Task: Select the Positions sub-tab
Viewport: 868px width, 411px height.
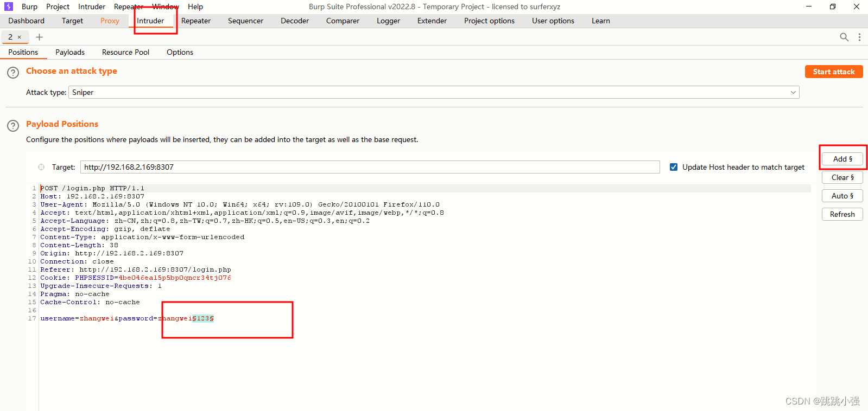Action: (x=23, y=52)
